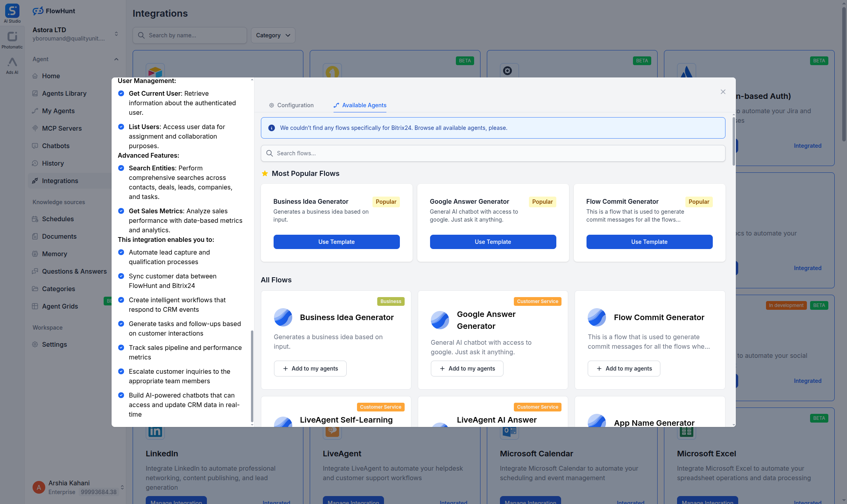The image size is (847, 504).
Task: Expand the Arshia Kahani account menu
Action: click(x=122, y=487)
